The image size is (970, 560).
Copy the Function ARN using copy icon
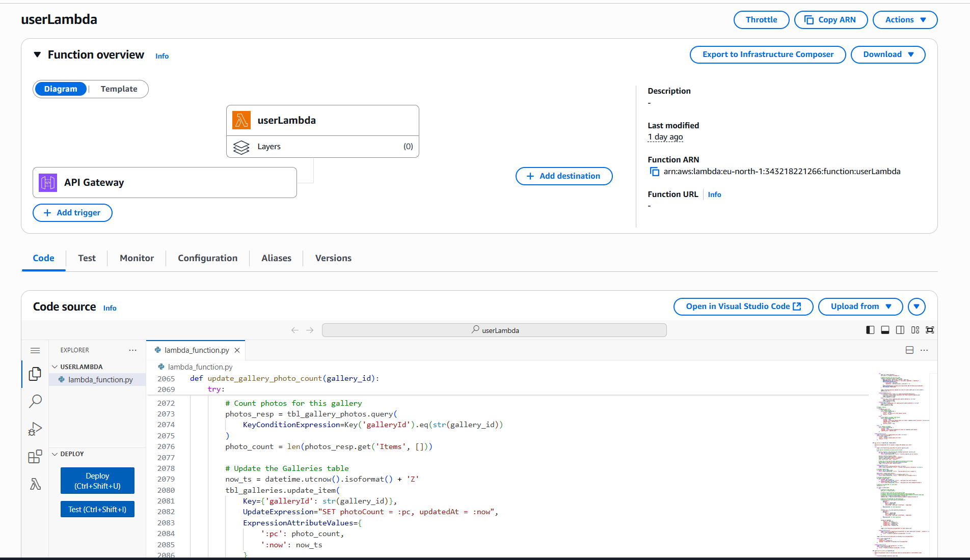point(654,172)
